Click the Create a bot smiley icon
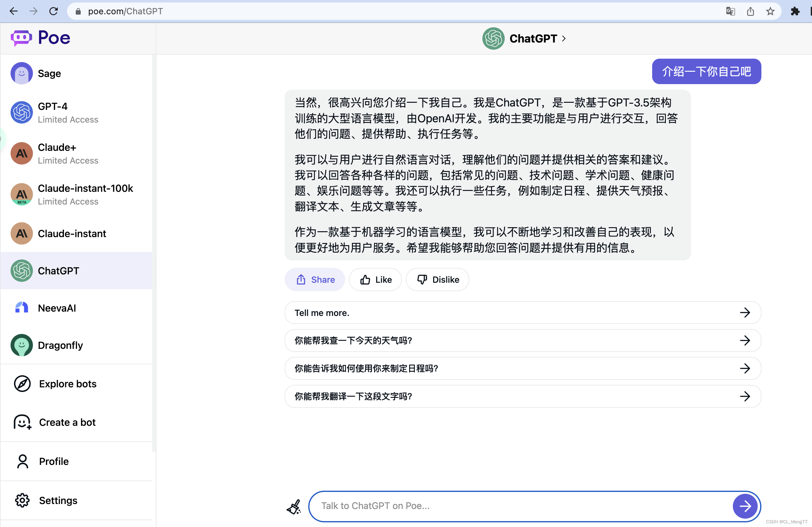This screenshot has width=812, height=527. (22, 422)
